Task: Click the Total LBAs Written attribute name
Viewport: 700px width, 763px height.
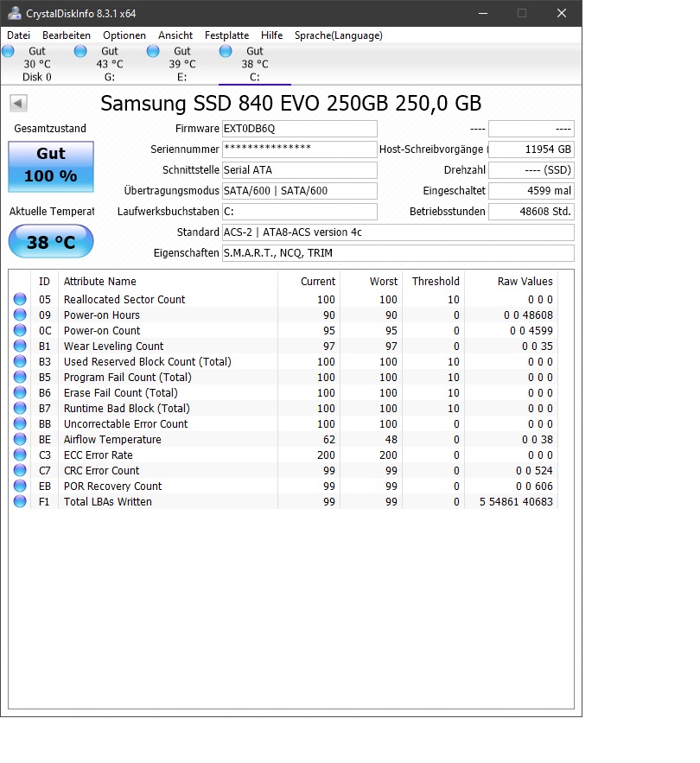Action: coord(107,502)
